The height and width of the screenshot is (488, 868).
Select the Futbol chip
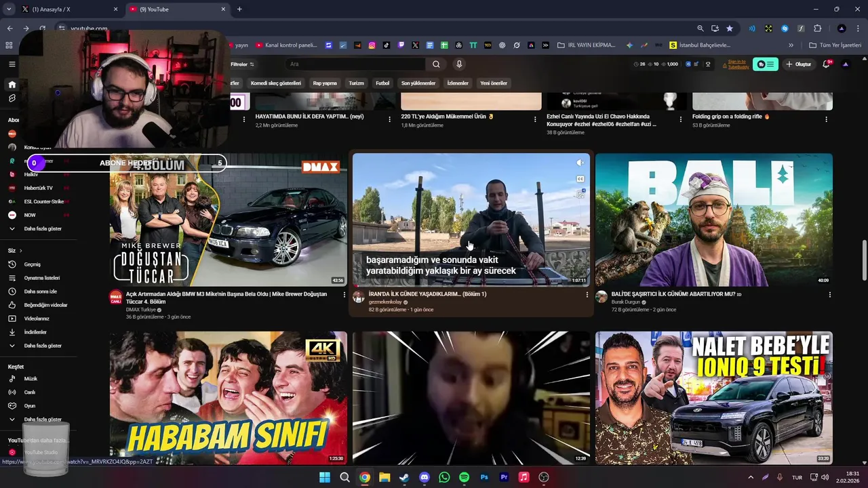pyautogui.click(x=382, y=83)
